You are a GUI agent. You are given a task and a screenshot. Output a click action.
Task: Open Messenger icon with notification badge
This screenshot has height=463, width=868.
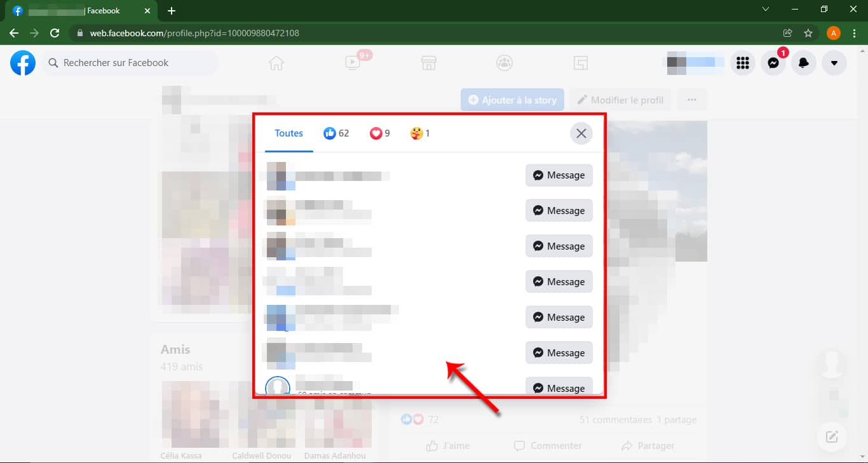[x=773, y=63]
